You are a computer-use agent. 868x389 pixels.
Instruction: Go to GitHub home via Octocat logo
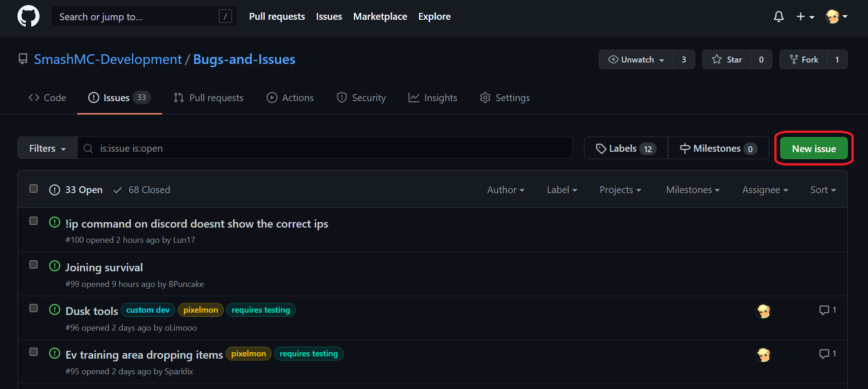point(28,17)
